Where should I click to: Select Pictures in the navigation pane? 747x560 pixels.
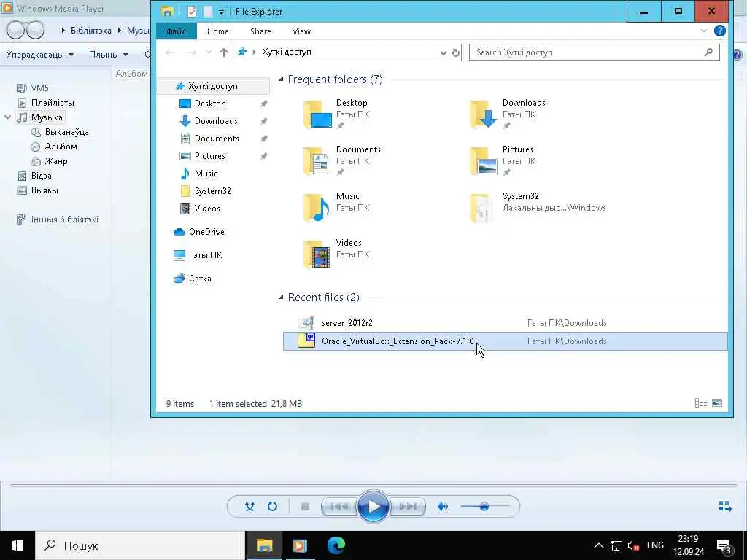[209, 156]
